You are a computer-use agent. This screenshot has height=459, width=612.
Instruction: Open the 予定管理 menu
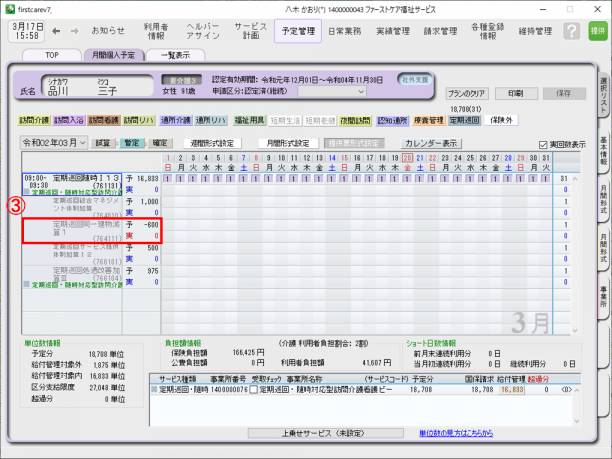pos(295,31)
